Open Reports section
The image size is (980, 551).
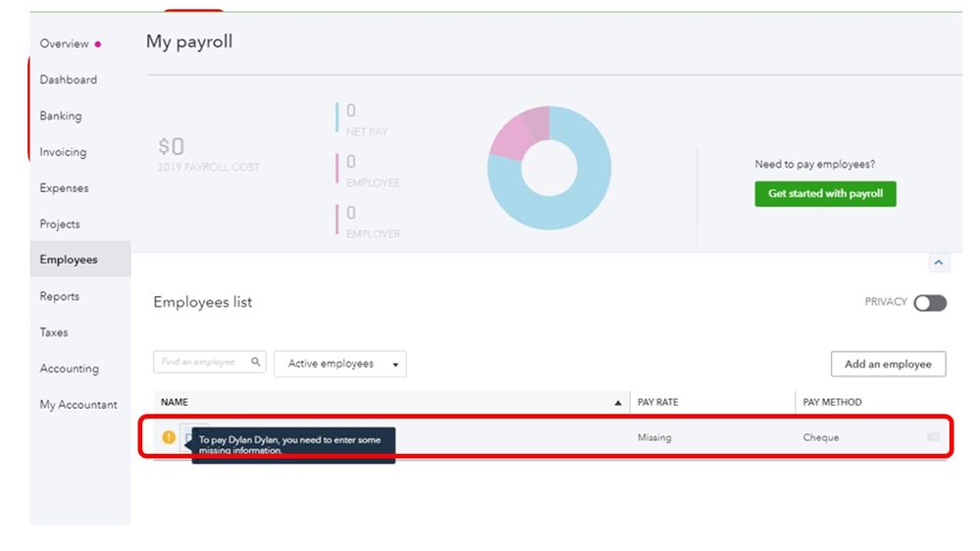coord(60,296)
